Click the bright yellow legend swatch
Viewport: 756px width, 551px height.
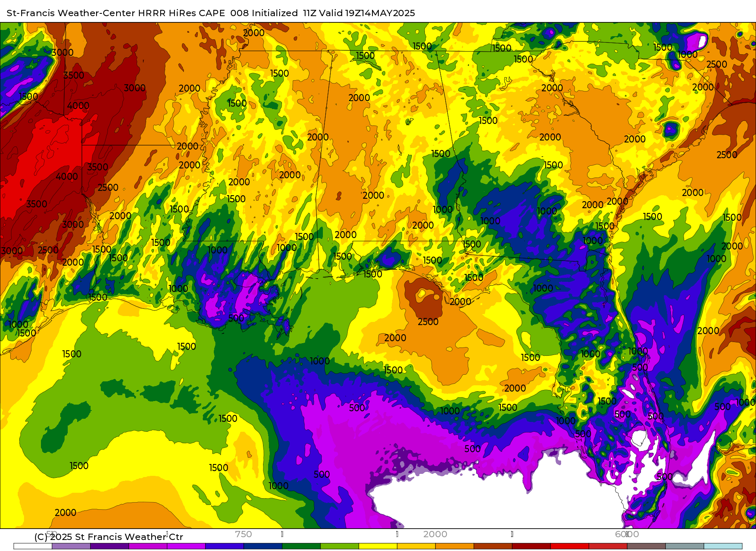[x=378, y=546]
